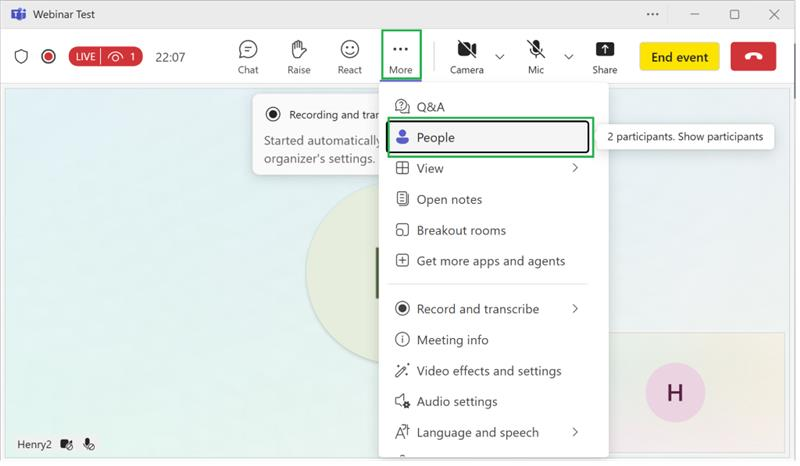This screenshot has width=800, height=466.
Task: Open Audio settings from the menu
Action: point(488,402)
